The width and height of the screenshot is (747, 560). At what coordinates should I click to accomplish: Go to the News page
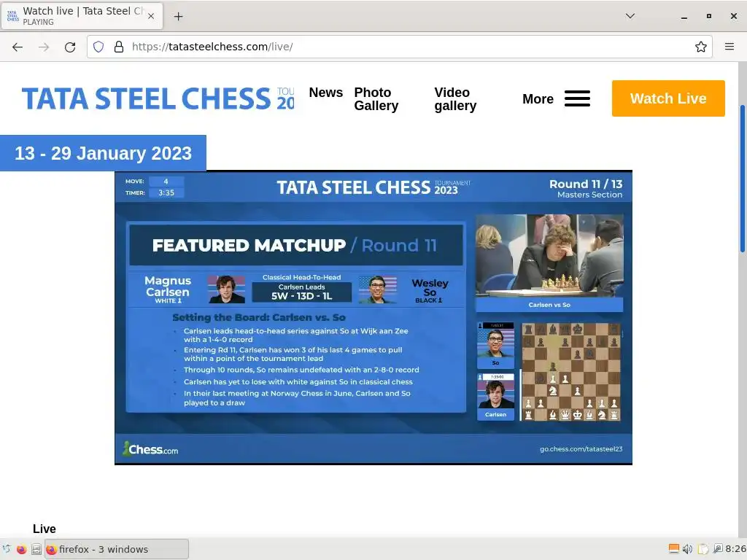pyautogui.click(x=326, y=93)
